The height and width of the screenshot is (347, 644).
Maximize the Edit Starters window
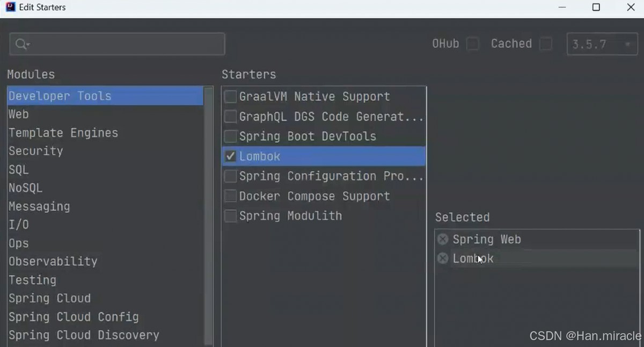[x=596, y=8]
